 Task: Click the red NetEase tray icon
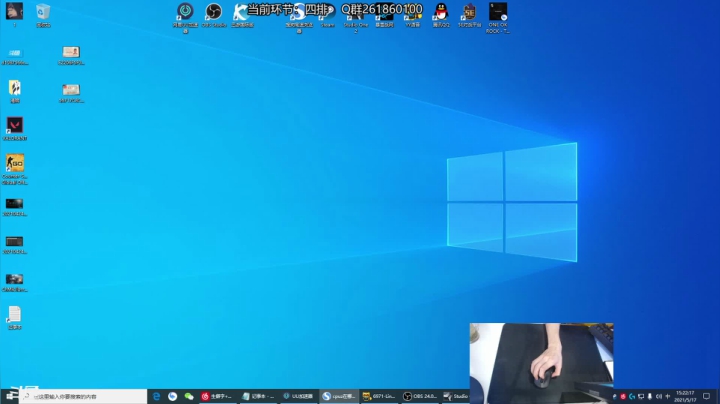click(x=623, y=397)
